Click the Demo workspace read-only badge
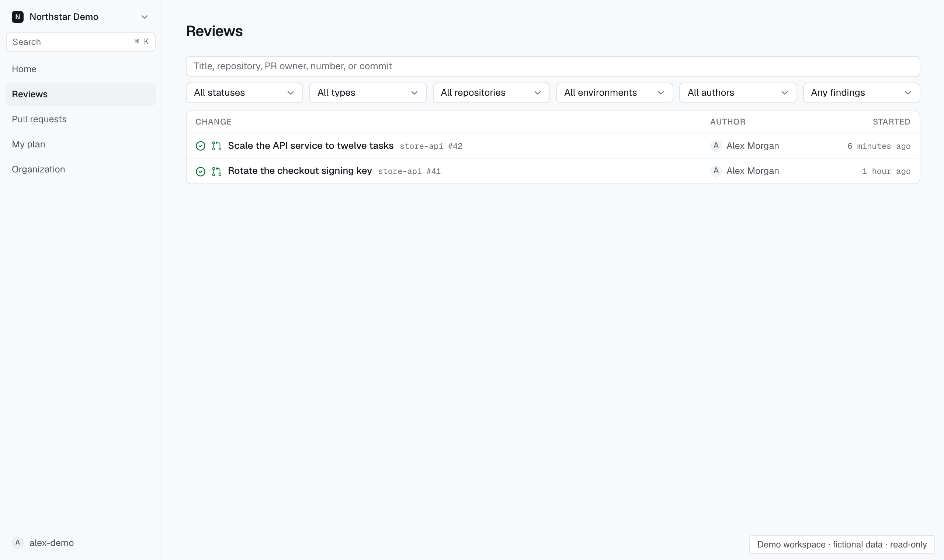 pos(841,545)
